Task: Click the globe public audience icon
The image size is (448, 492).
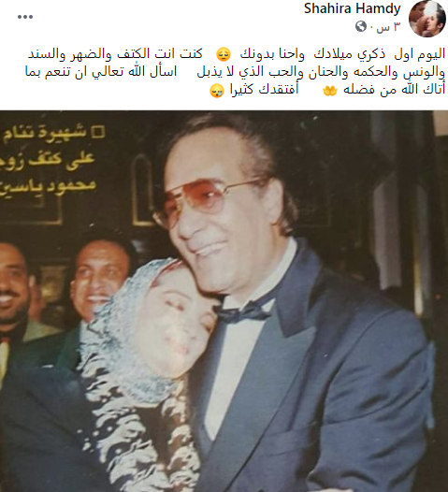Action: pyautogui.click(x=361, y=26)
